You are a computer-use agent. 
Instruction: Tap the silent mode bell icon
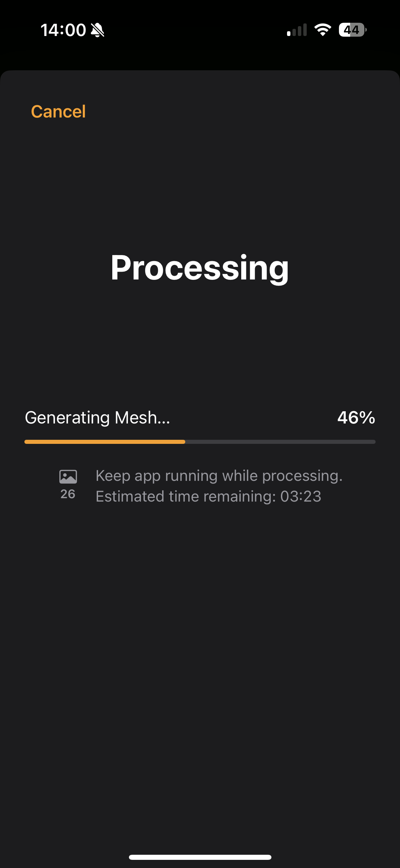tap(98, 30)
